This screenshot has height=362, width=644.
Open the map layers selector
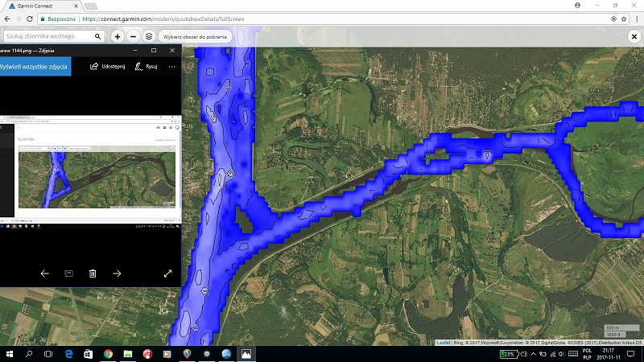coord(148,36)
